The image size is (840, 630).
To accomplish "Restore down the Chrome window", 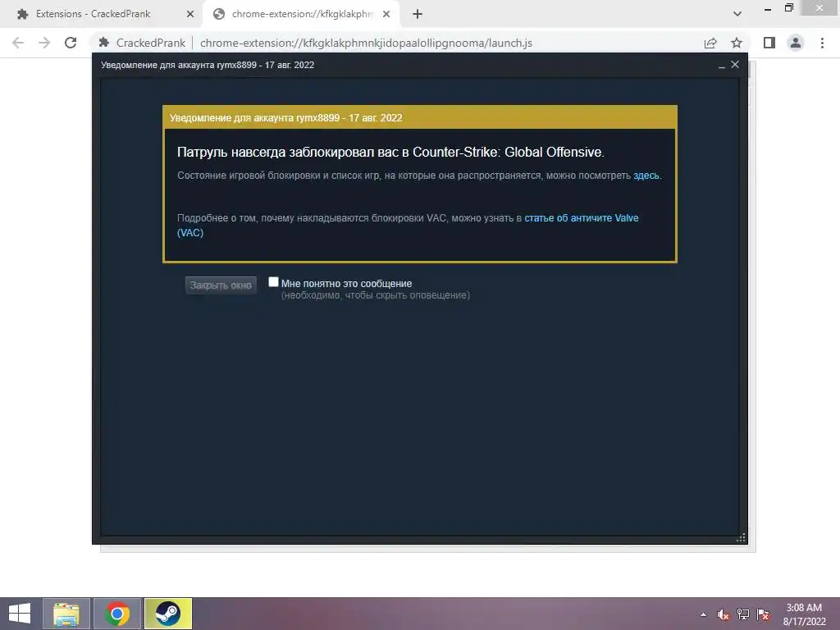I will tap(789, 7).
